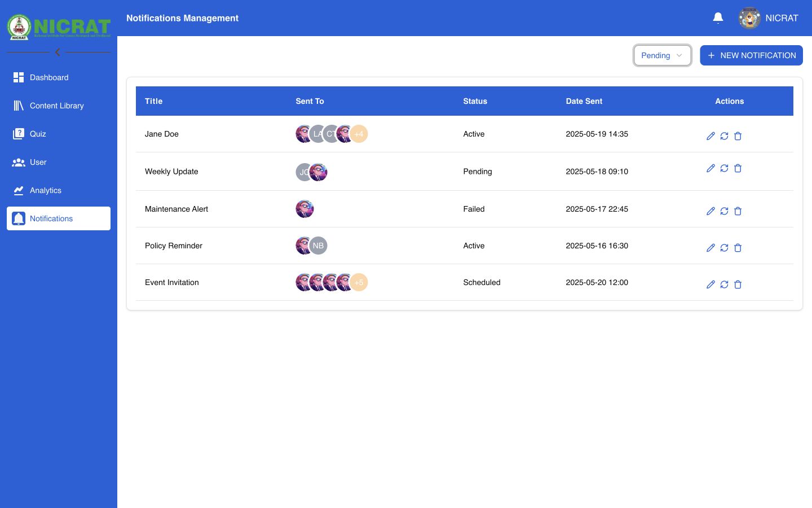Go to Dashboard in the sidebar
Screen dimensions: 812x508
coord(59,77)
